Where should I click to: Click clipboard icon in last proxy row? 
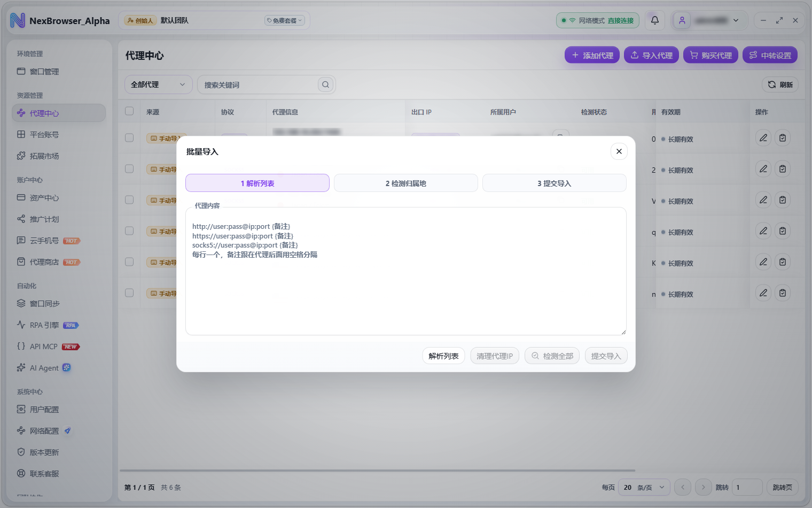point(783,293)
